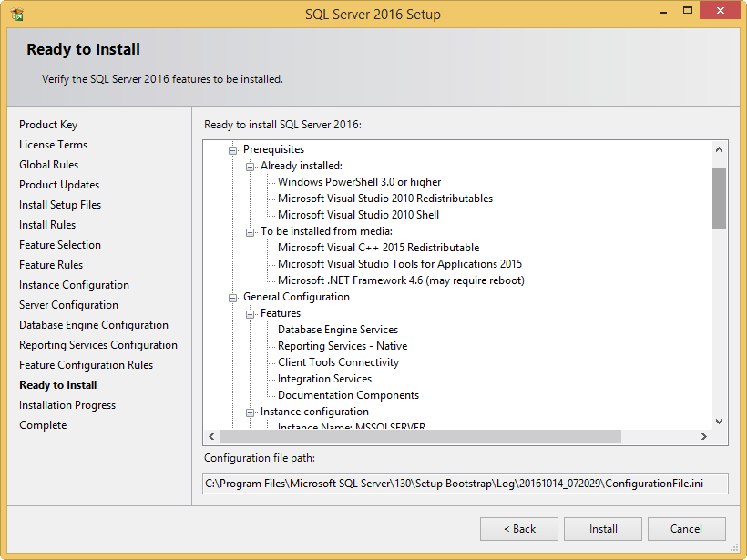Collapse the Prerequisites tree node
The image size is (747, 560).
(x=232, y=150)
